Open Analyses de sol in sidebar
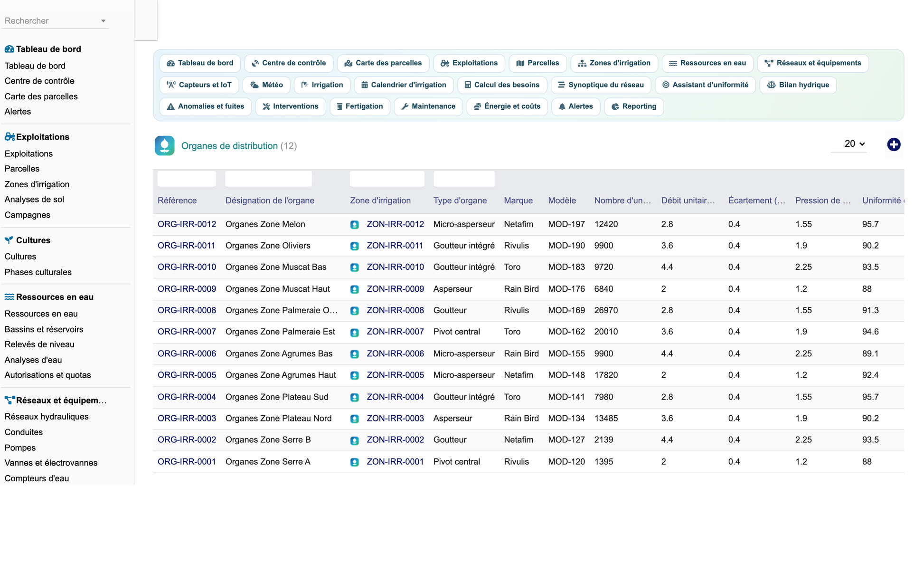Screen dimensions: 924x572 (34, 200)
